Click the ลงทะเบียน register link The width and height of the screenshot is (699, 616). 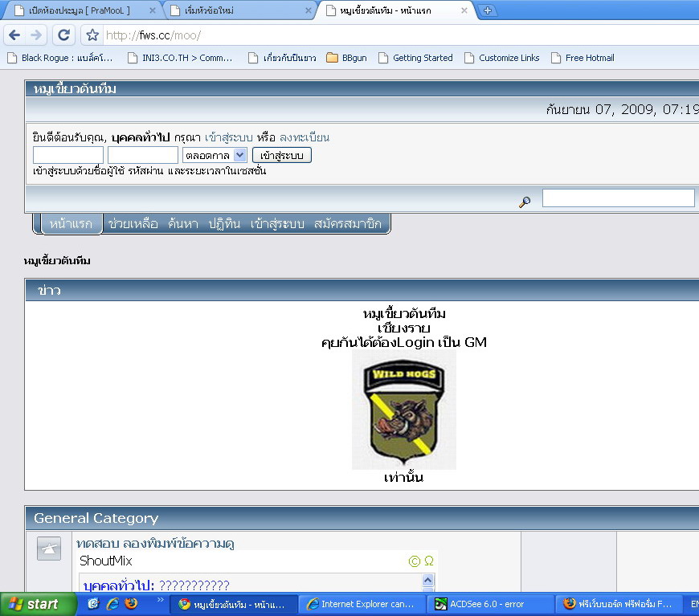pos(305,137)
